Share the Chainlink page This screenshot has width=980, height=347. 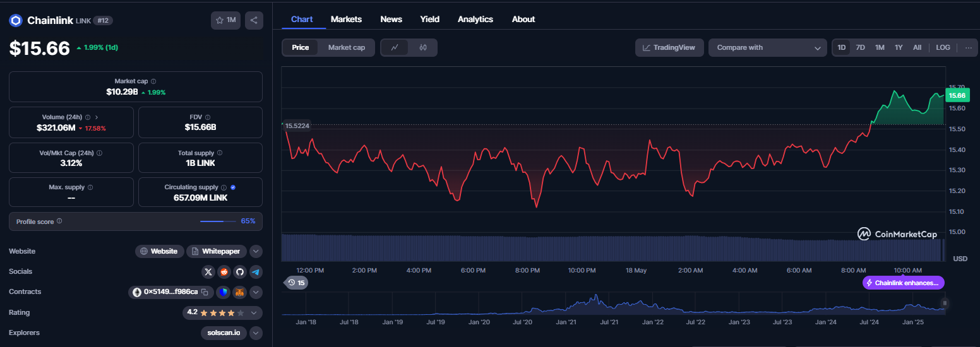[254, 20]
